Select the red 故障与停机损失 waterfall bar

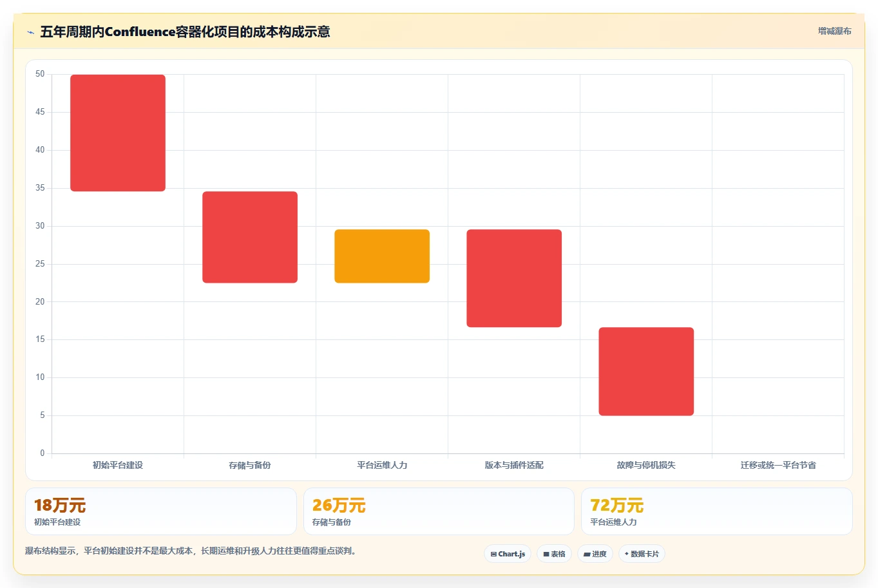(646, 371)
